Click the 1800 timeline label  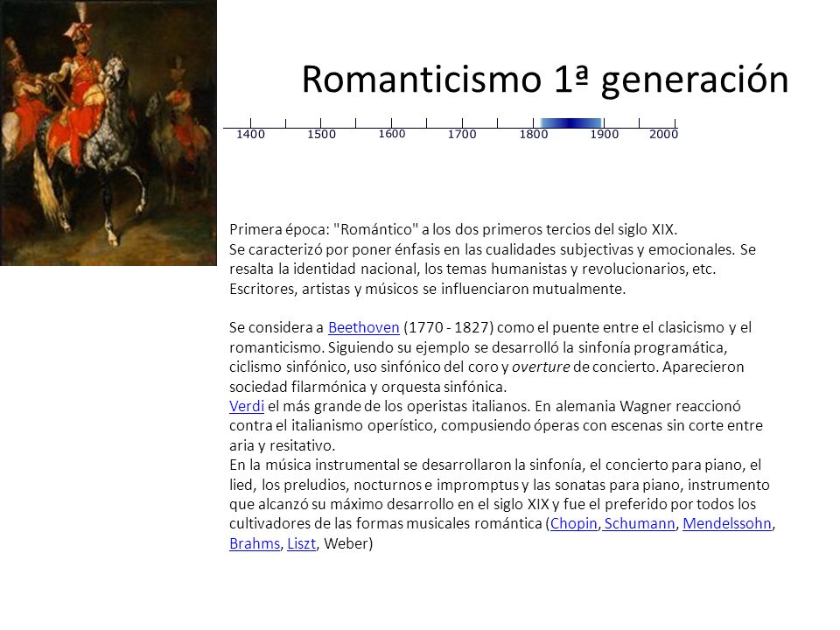tap(534, 135)
